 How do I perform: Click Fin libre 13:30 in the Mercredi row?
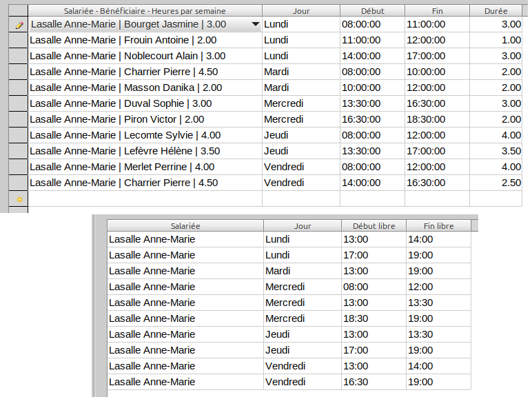[439, 303]
